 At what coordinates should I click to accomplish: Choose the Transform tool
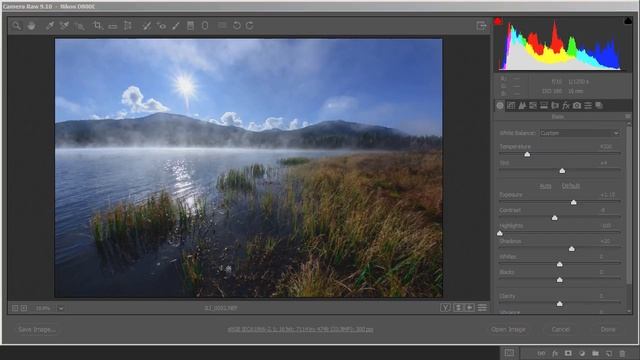coord(128,26)
